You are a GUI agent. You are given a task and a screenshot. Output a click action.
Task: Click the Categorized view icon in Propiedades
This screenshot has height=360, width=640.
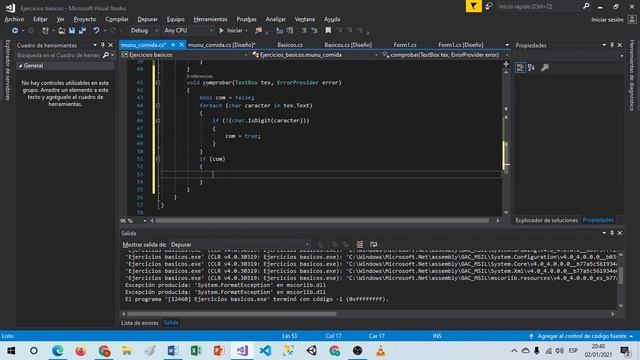pyautogui.click(x=520, y=68)
